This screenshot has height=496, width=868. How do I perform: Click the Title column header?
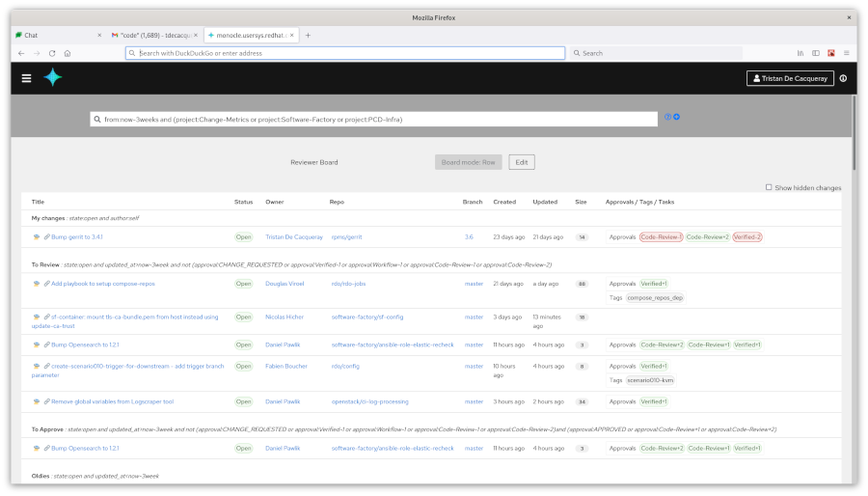(x=38, y=202)
